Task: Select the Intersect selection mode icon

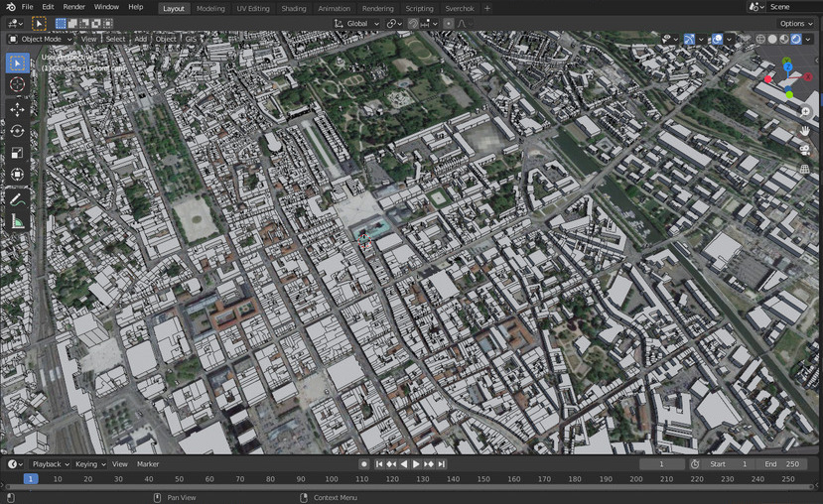Action: (107, 24)
